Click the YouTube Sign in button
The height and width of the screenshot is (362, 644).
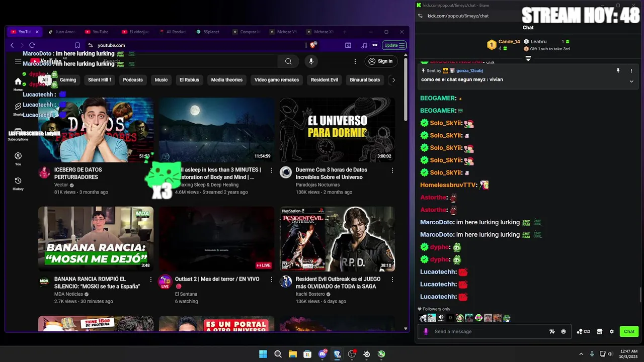click(x=380, y=61)
